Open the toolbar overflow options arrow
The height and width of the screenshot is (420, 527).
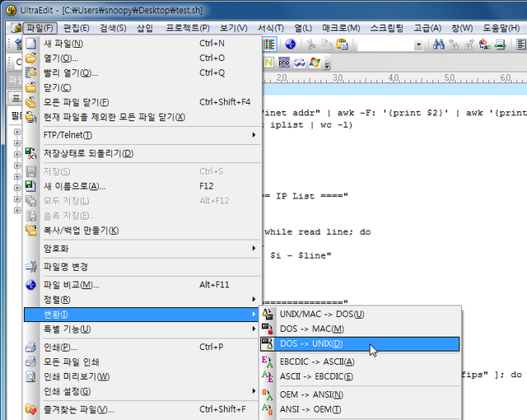tap(328, 64)
